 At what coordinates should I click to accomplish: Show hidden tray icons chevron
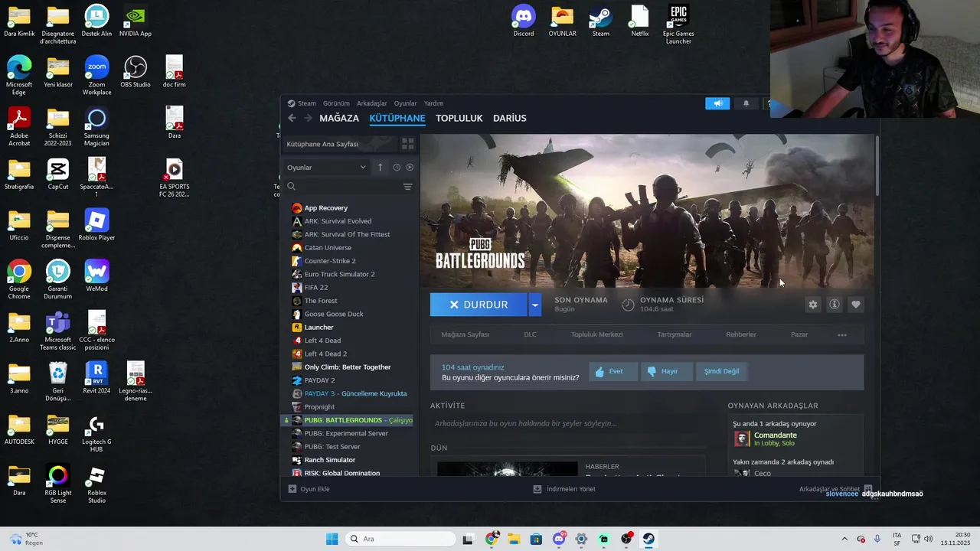click(x=844, y=539)
